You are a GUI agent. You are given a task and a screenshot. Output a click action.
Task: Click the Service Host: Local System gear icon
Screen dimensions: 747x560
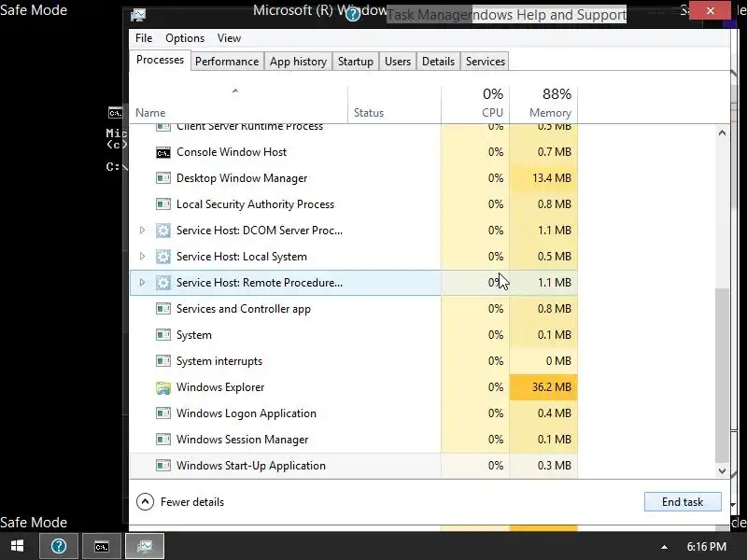162,257
